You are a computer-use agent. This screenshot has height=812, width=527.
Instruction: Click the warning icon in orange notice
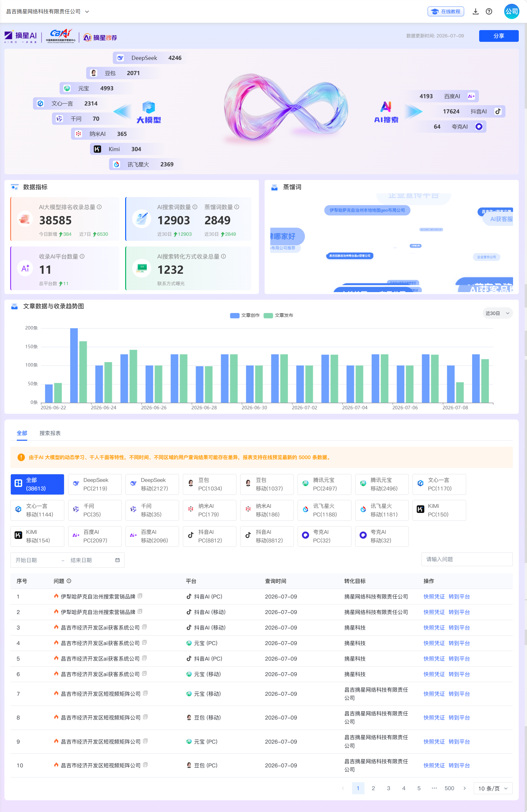coord(21,457)
